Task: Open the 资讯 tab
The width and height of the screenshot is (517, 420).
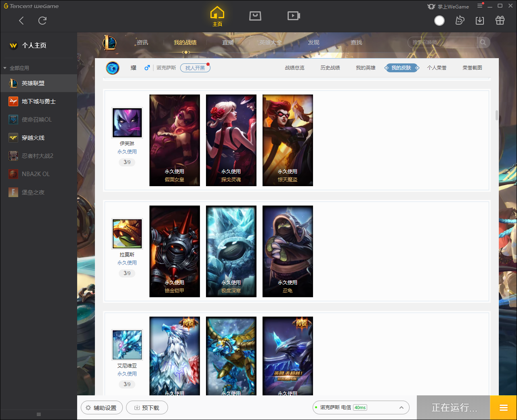Action: (x=142, y=42)
